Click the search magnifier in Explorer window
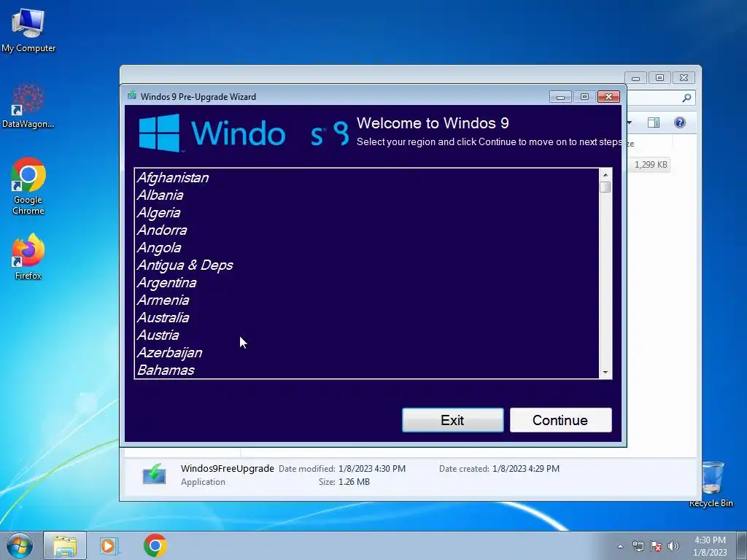The height and width of the screenshot is (560, 747). [686, 98]
